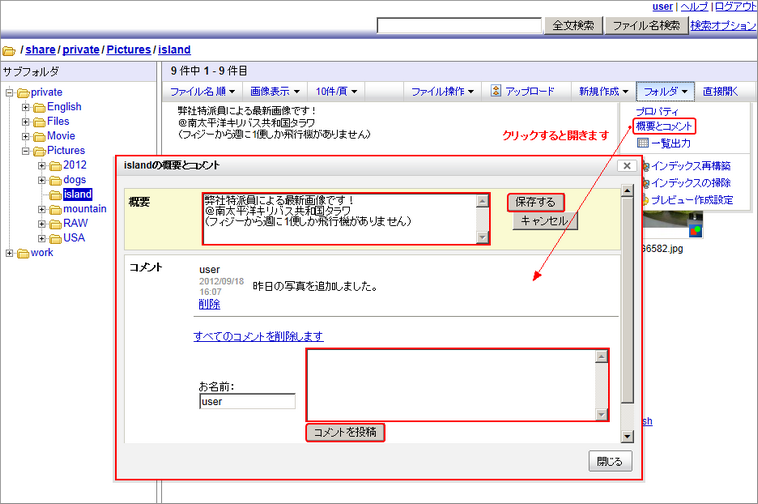
Task: Click the コメントを投稿 button
Action: 345,432
